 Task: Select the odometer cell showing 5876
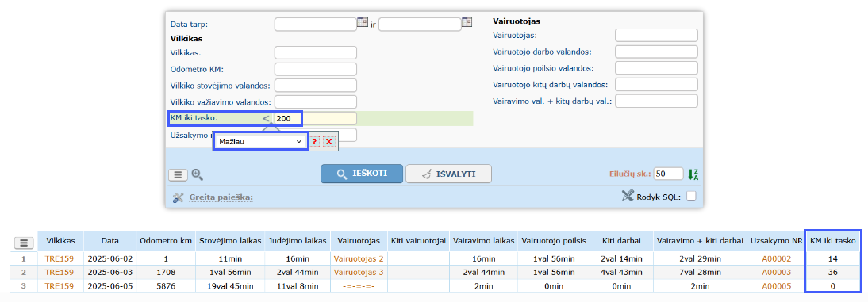pos(166,286)
